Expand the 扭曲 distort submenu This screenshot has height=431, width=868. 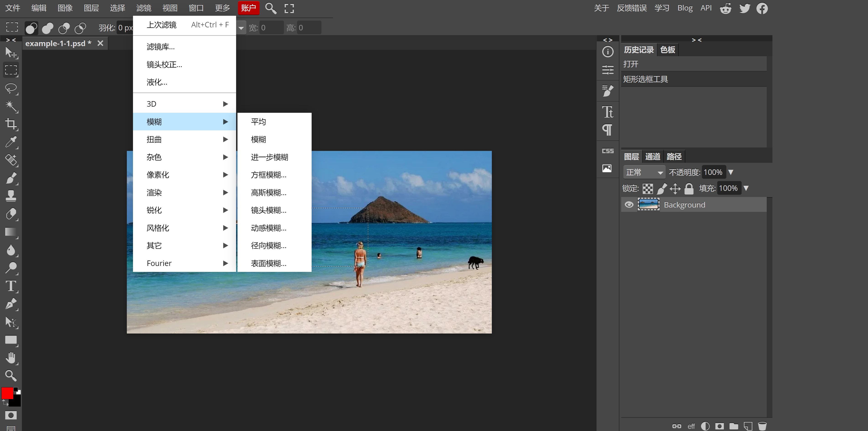point(184,139)
